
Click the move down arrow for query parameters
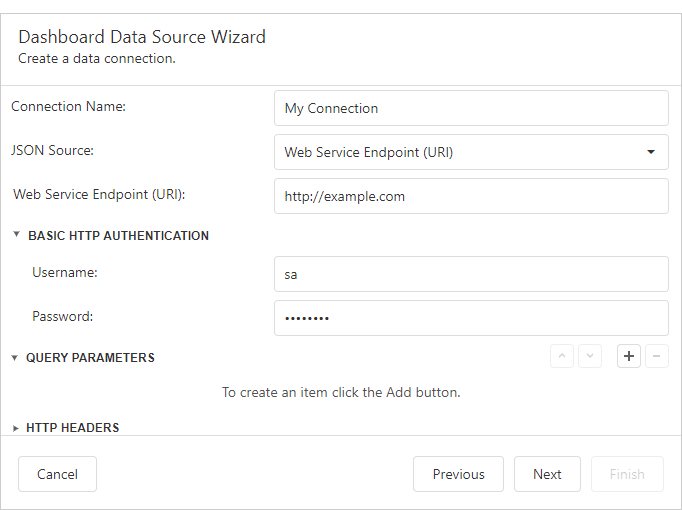tap(590, 356)
